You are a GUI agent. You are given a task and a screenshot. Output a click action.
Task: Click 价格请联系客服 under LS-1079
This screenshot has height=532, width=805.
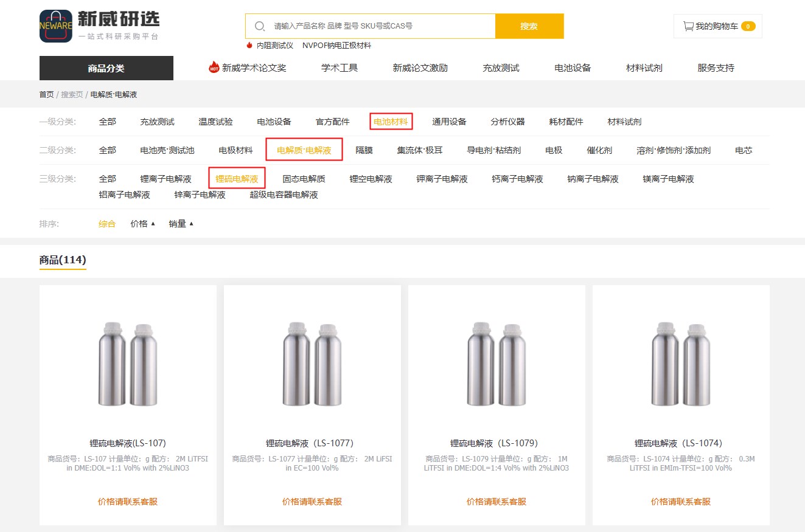(x=497, y=502)
